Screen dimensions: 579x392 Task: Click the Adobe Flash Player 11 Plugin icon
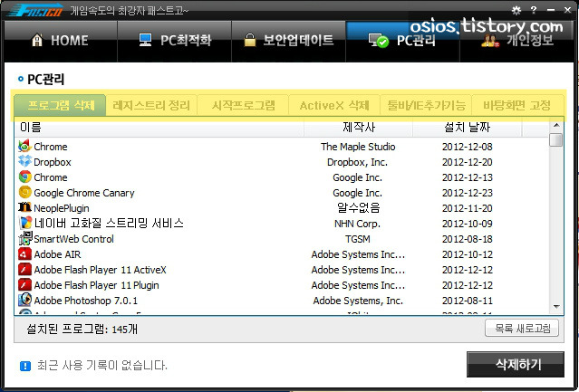(x=24, y=284)
